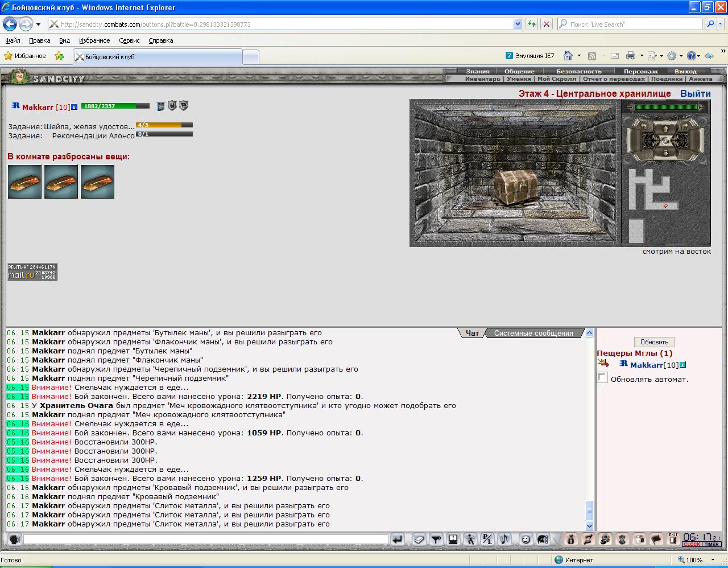Open smileys picker in chat bar
728x568 pixels.
click(526, 539)
